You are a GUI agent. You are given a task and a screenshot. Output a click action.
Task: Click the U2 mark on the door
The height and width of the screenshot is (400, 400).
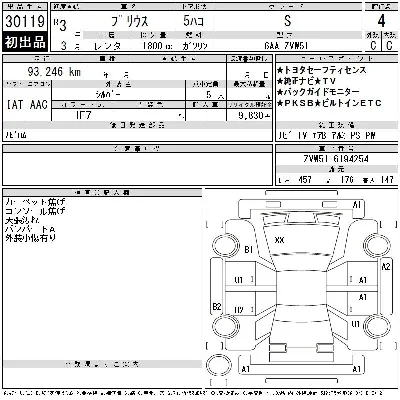239,310
